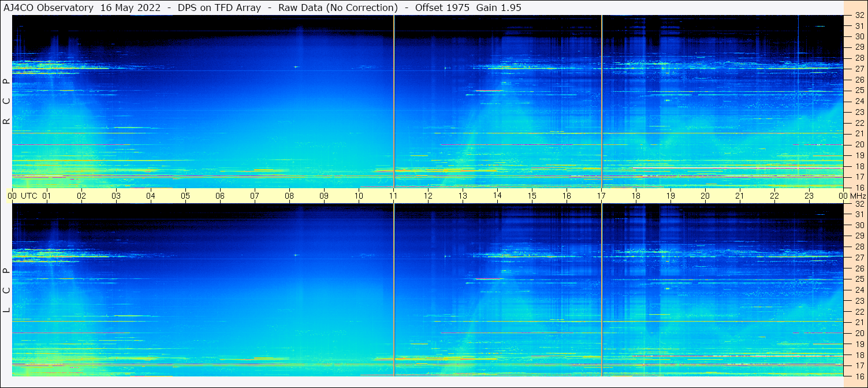Click the green vertical line at 17 UTC in RCP panel

coord(602,102)
